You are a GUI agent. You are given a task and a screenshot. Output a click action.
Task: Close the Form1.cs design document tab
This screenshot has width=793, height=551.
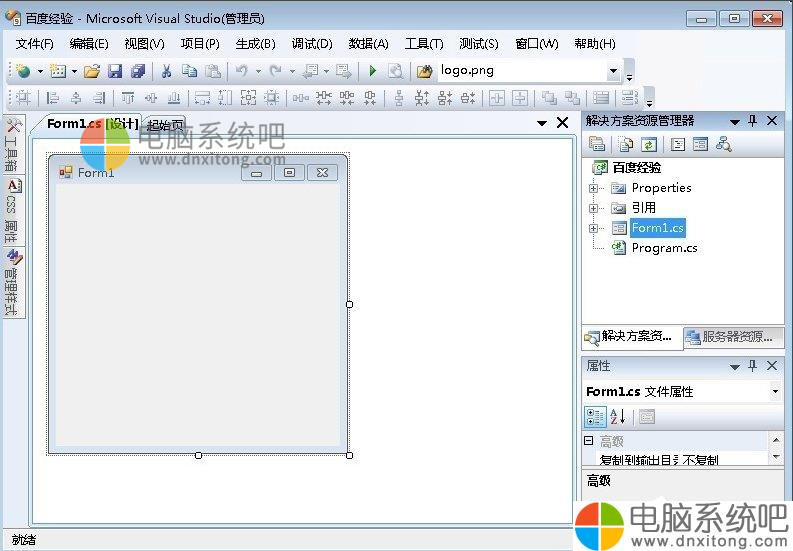562,123
